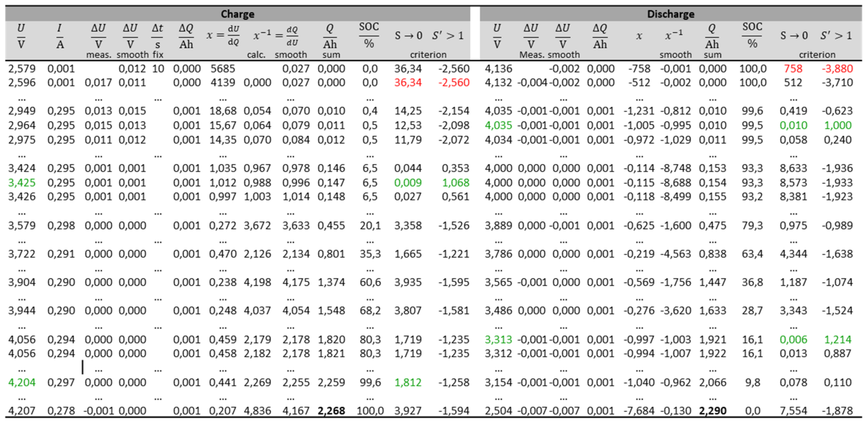This screenshot has width=868, height=423.
Task: Click charge voltage 2,579 in first row
Action: [x=22, y=69]
